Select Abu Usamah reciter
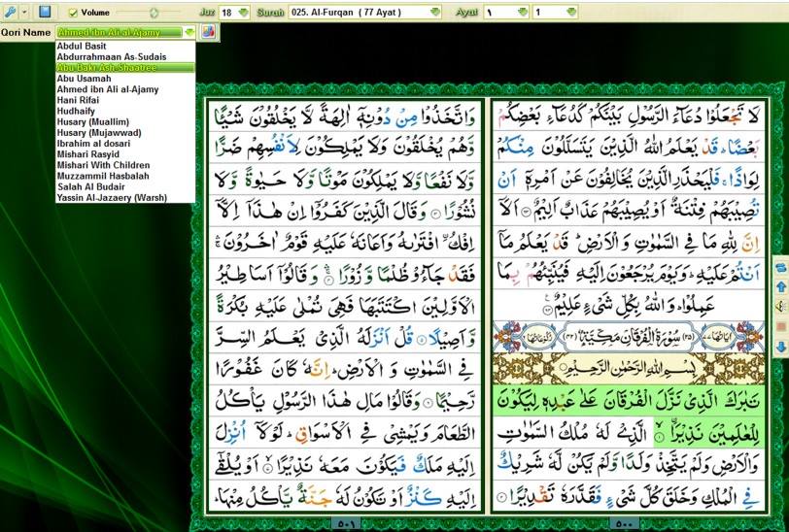This screenshot has height=532, width=789. pyautogui.click(x=125, y=79)
